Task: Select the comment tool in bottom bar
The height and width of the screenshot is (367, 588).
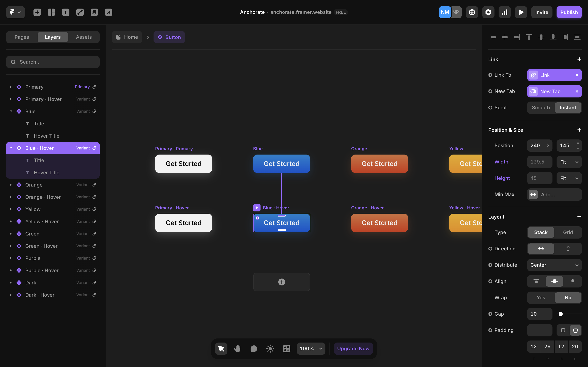Action: pyautogui.click(x=254, y=349)
